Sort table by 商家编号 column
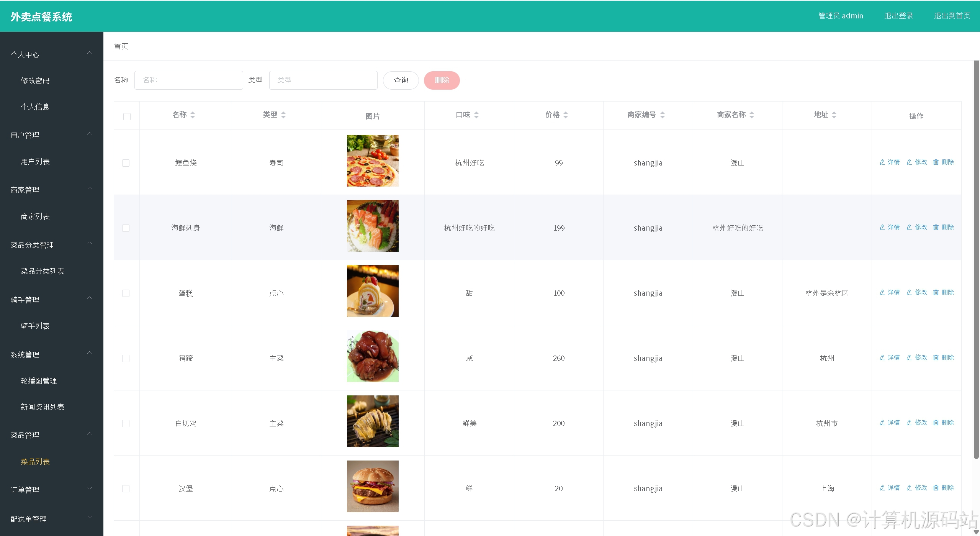Image resolution: width=980 pixels, height=536 pixels. coord(663,115)
